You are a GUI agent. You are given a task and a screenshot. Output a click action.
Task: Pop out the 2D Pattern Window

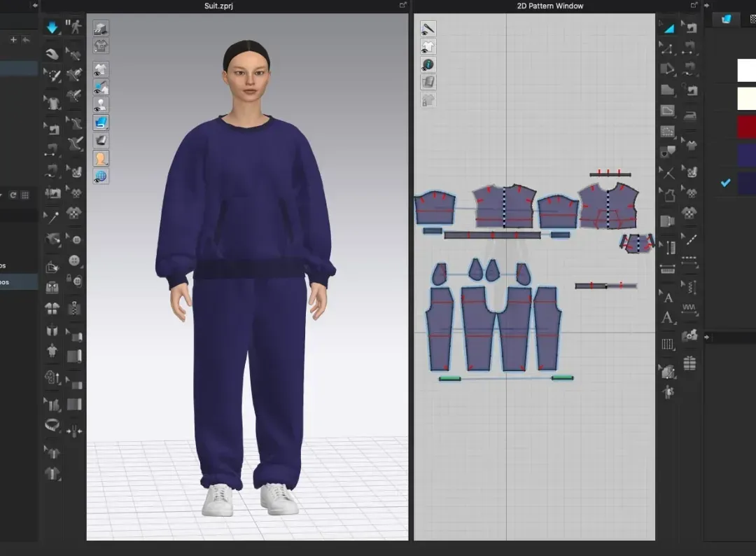click(x=694, y=6)
